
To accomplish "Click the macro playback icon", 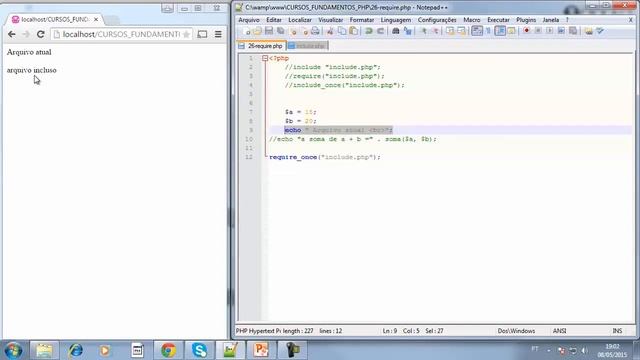I will [550, 31].
